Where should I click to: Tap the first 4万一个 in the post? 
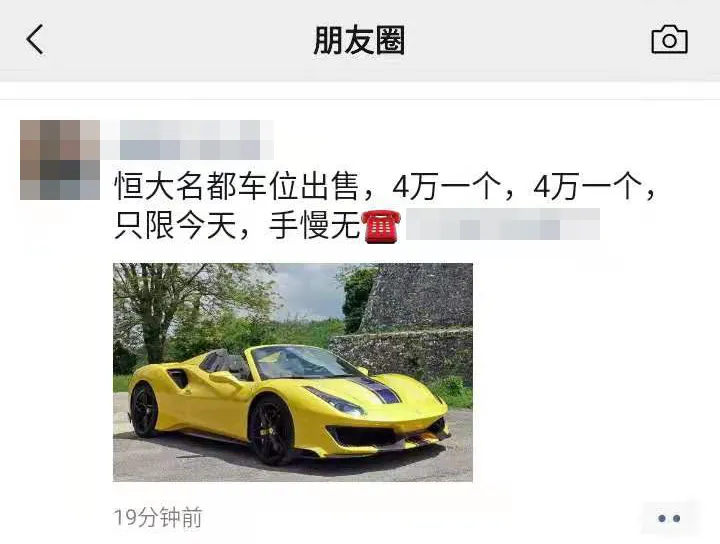point(446,186)
